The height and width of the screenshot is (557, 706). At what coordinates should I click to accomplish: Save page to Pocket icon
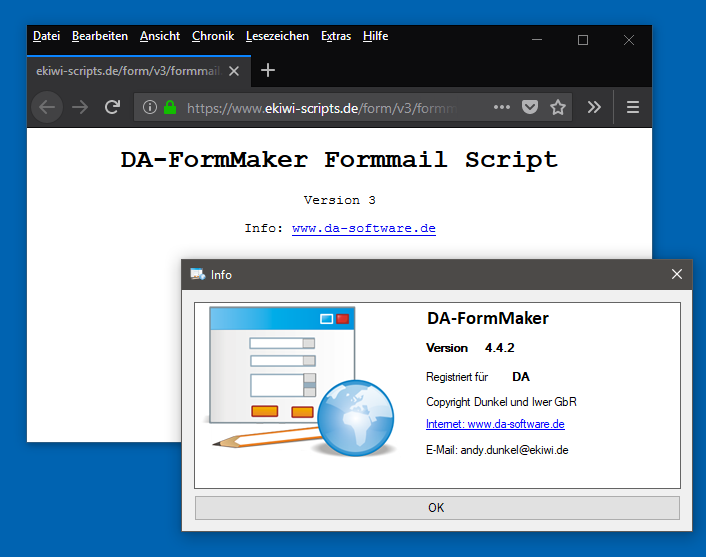[x=530, y=107]
